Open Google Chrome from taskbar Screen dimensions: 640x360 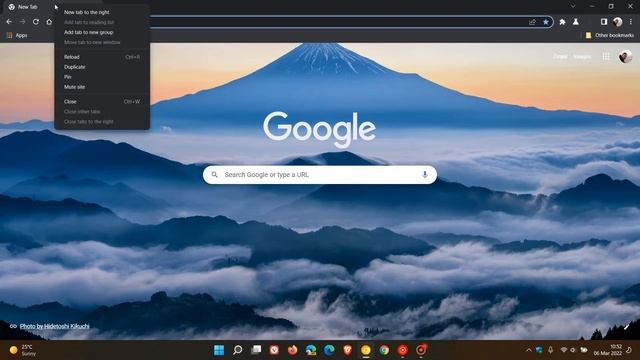point(384,350)
